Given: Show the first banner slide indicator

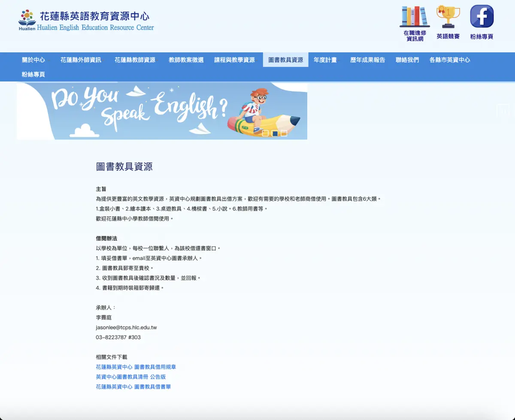Looking at the screenshot, I should click(265, 133).
